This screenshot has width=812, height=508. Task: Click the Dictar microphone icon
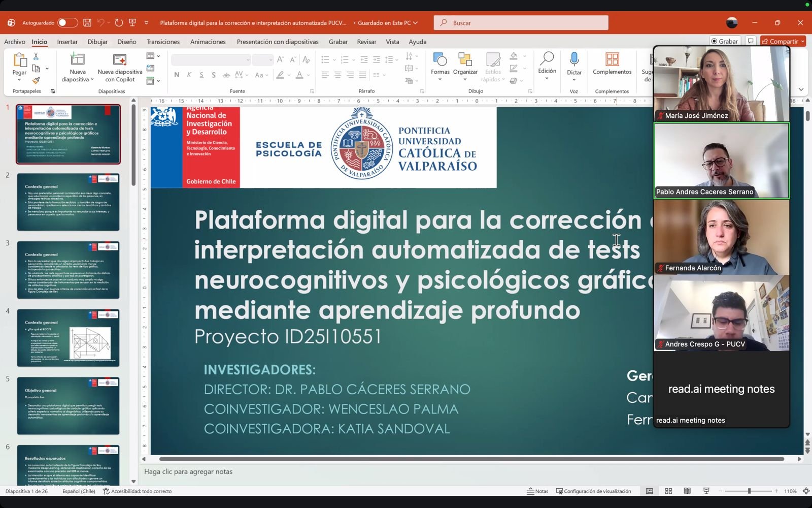tap(574, 60)
